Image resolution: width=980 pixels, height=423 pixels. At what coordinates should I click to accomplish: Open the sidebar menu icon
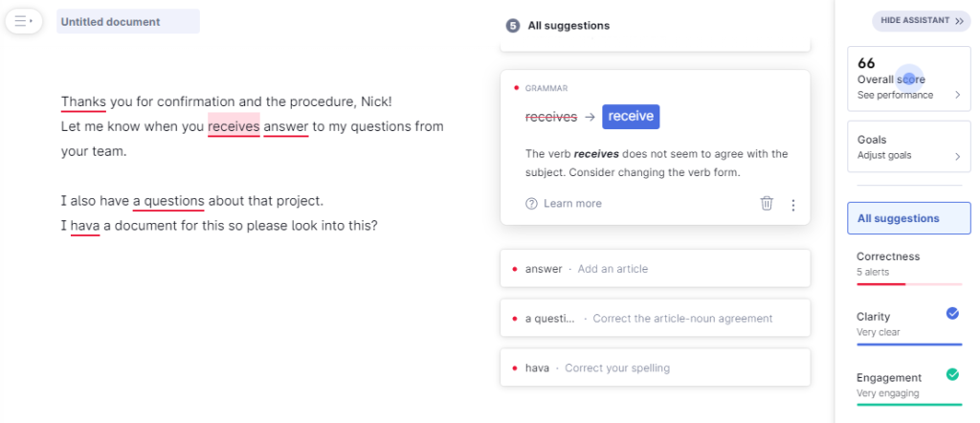click(24, 21)
